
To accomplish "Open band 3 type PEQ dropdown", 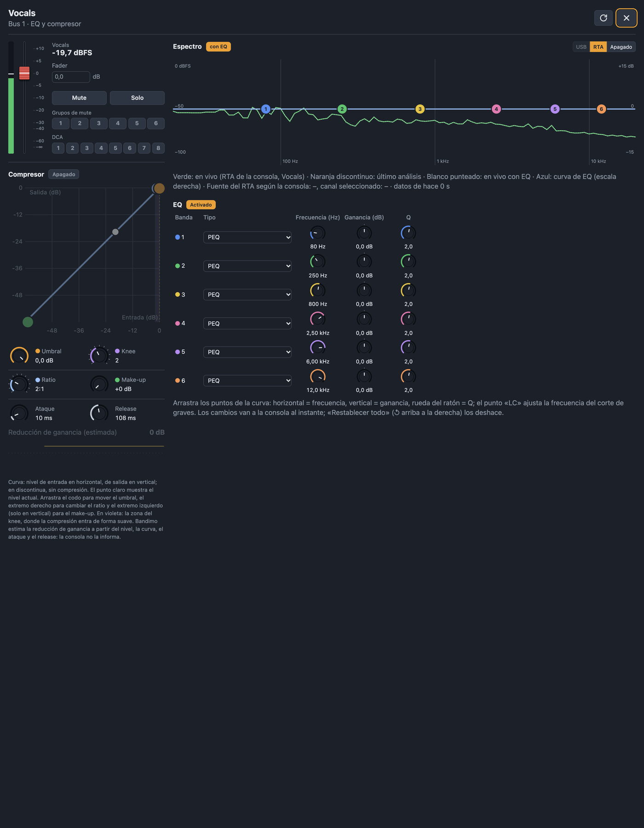I will click(247, 294).
